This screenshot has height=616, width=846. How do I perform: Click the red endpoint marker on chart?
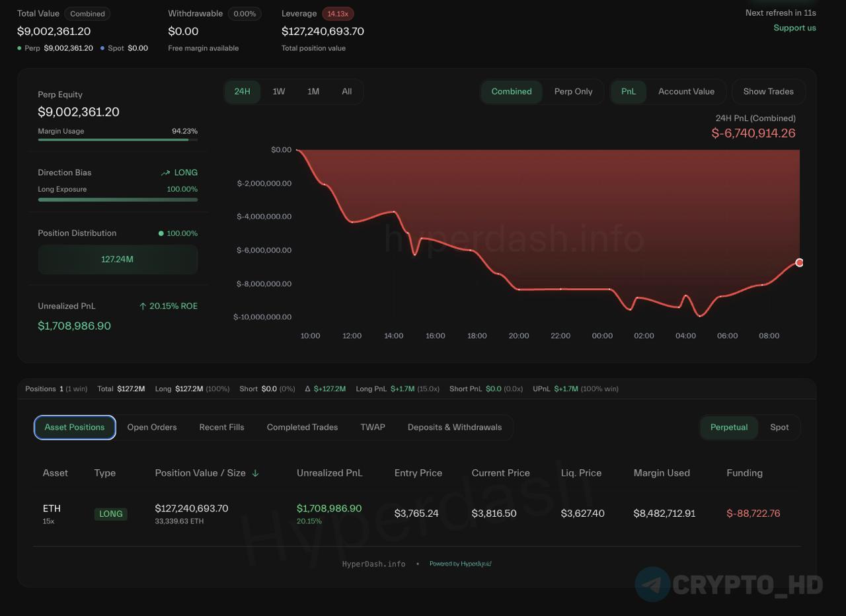[799, 262]
